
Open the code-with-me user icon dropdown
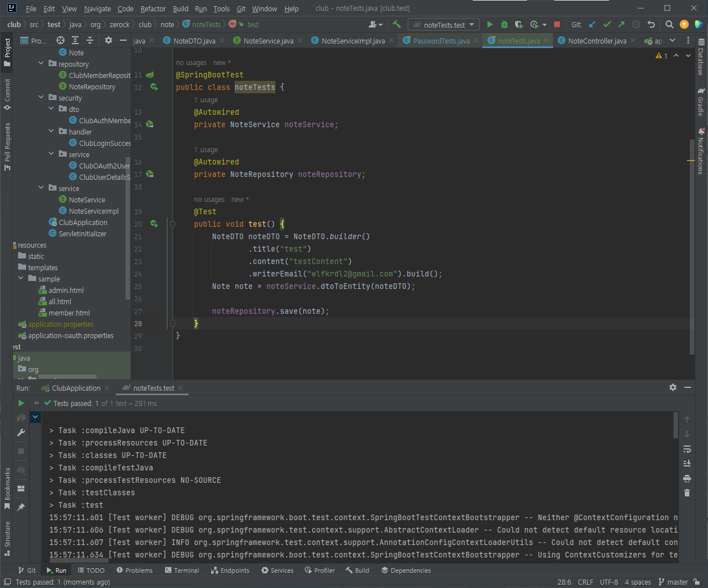[375, 24]
